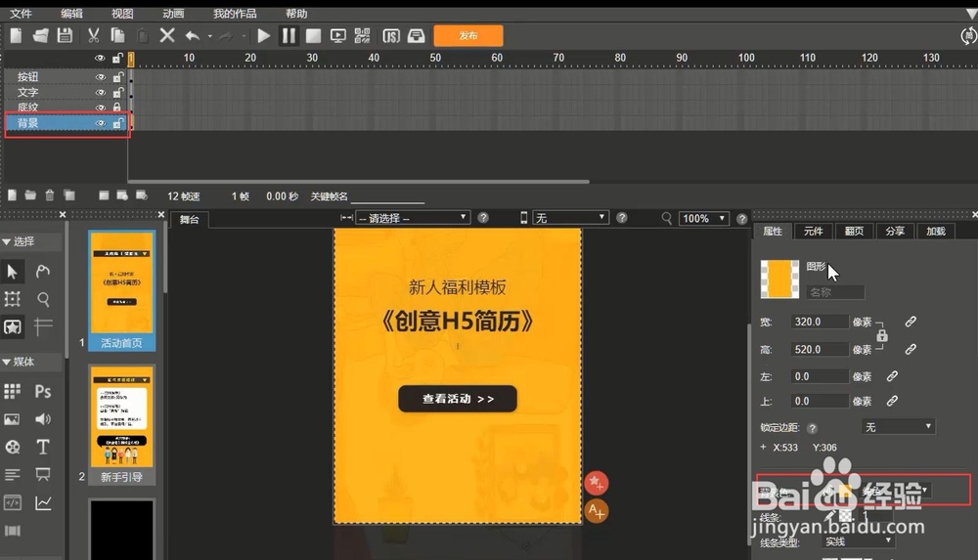Viewport: 978px width, 560px height.
Task: Open the undo history dropdown arrow
Action: tap(209, 36)
